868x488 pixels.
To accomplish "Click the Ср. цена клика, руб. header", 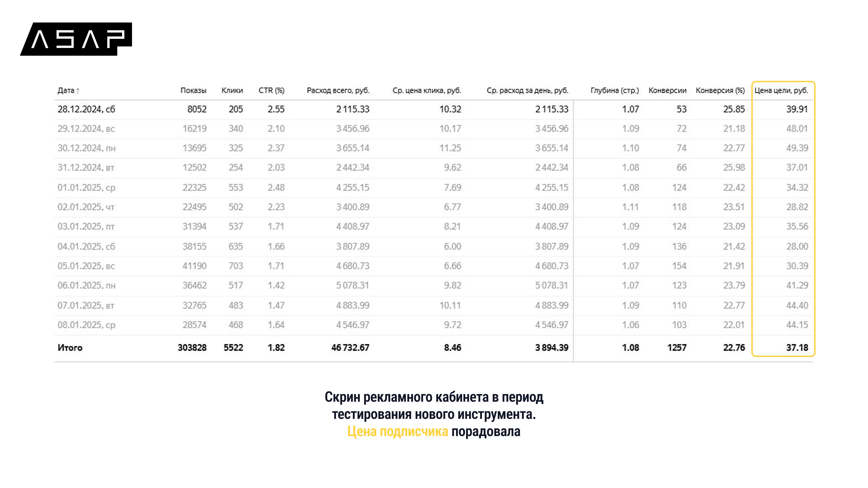I will coord(426,91).
